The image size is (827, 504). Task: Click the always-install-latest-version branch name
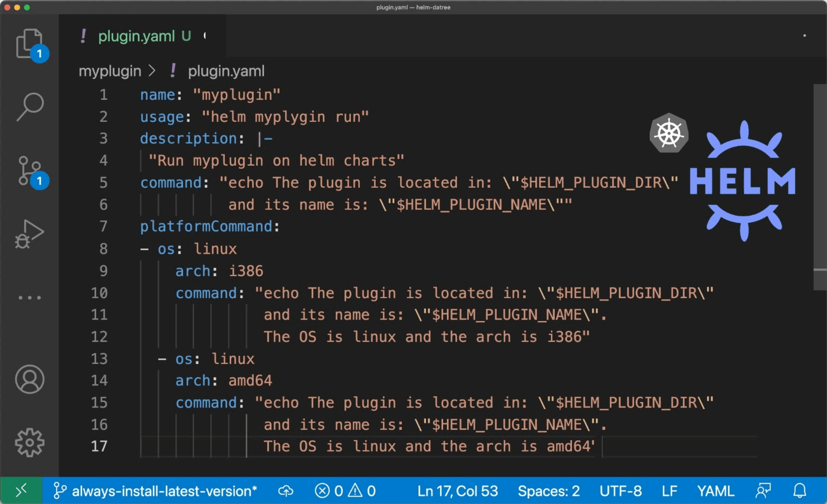tap(164, 491)
